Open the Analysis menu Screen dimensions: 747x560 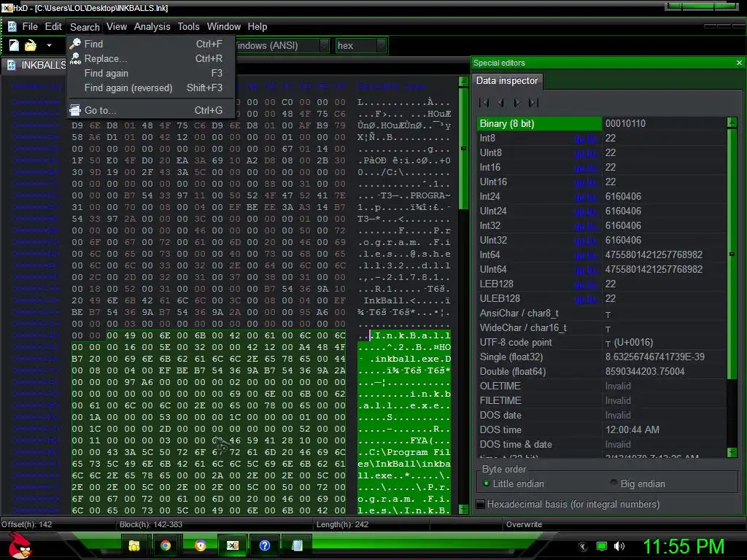pyautogui.click(x=152, y=27)
